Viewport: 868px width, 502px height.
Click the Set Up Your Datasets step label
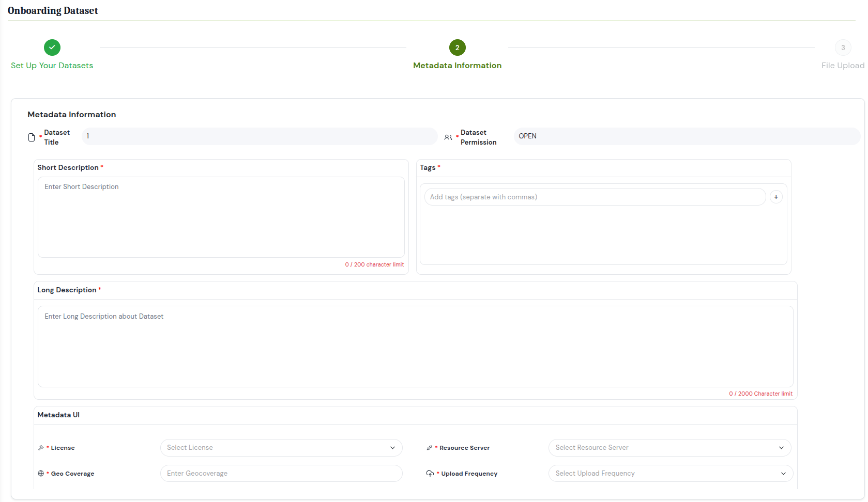(x=52, y=66)
